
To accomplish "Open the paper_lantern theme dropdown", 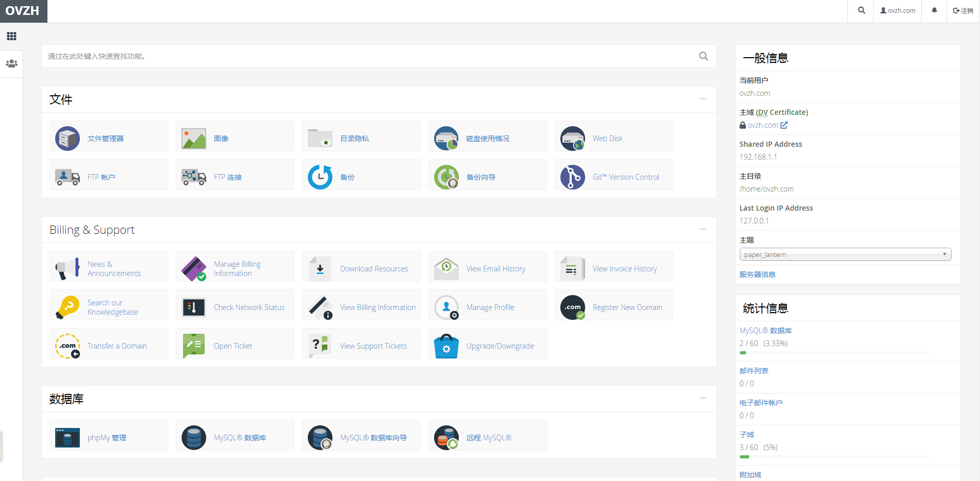I will [x=845, y=254].
